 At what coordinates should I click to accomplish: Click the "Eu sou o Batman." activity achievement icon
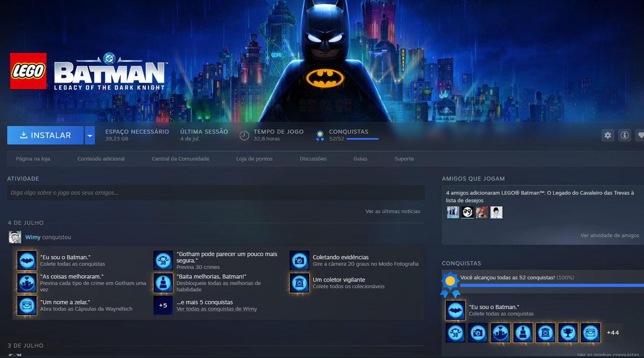(x=27, y=260)
